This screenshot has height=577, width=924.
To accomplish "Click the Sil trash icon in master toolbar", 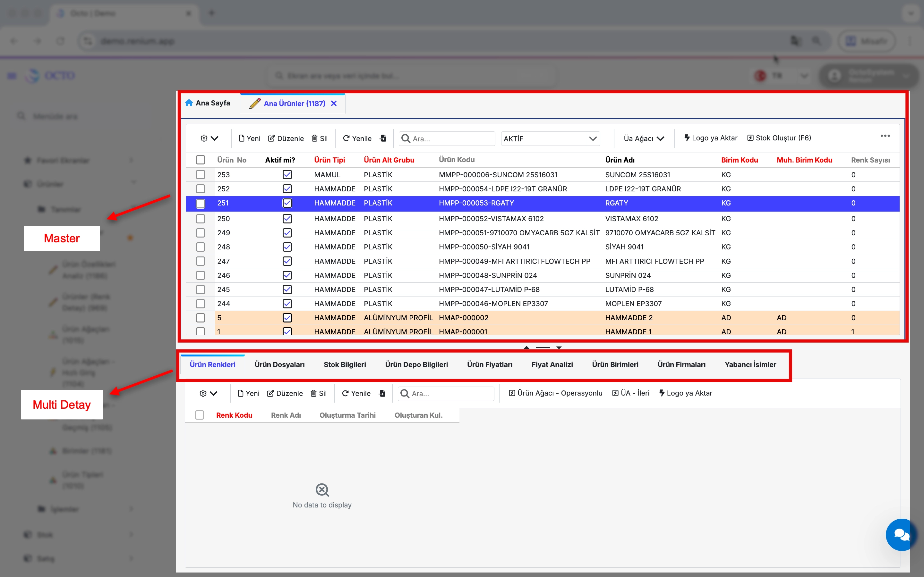I will (314, 138).
